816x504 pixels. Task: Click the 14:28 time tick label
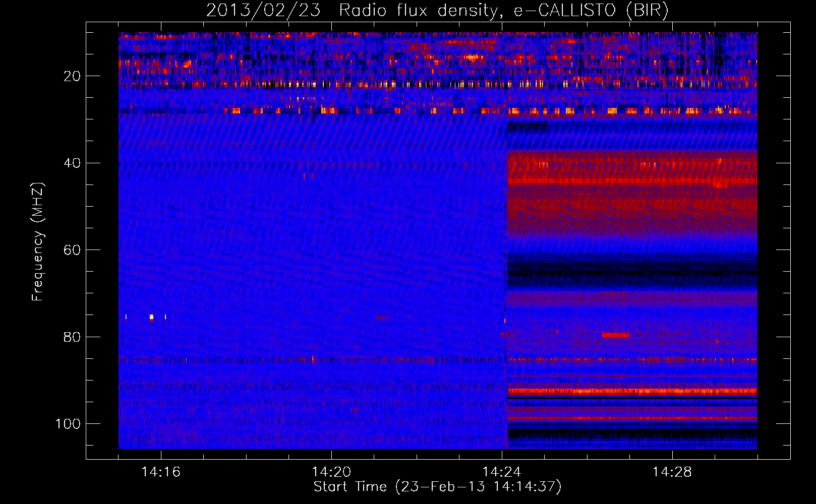[x=672, y=472]
